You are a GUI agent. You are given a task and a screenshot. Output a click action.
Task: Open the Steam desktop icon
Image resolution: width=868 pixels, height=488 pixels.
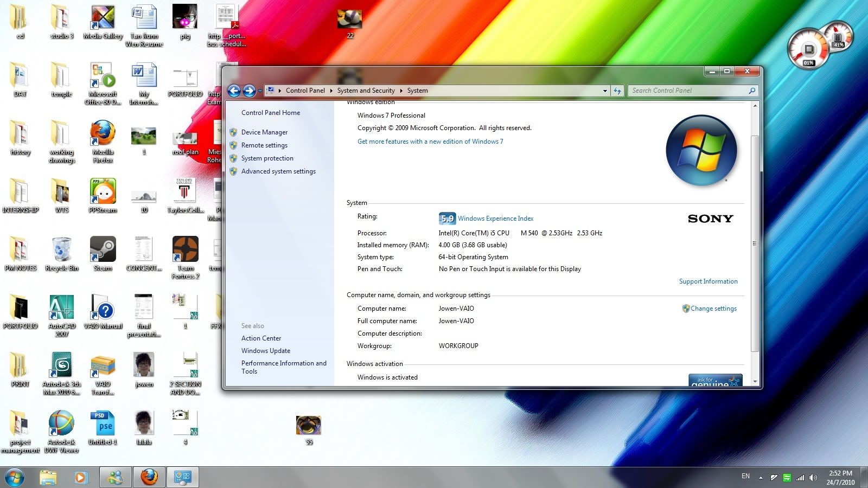tap(103, 250)
